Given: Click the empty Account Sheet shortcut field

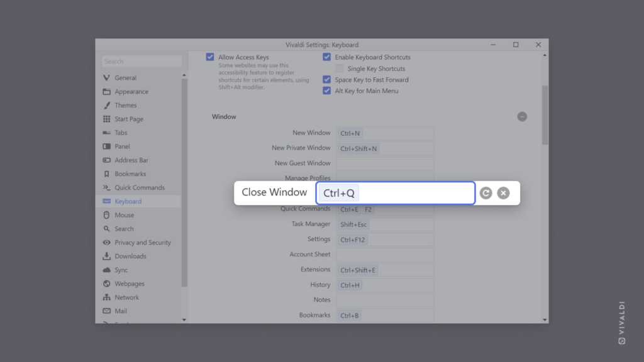Looking at the screenshot, I should tap(386, 255).
